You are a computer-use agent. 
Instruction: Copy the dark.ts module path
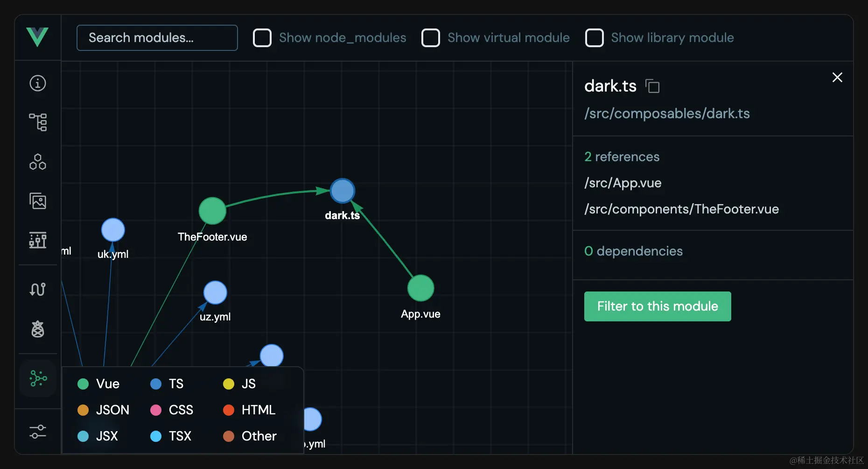[653, 86]
